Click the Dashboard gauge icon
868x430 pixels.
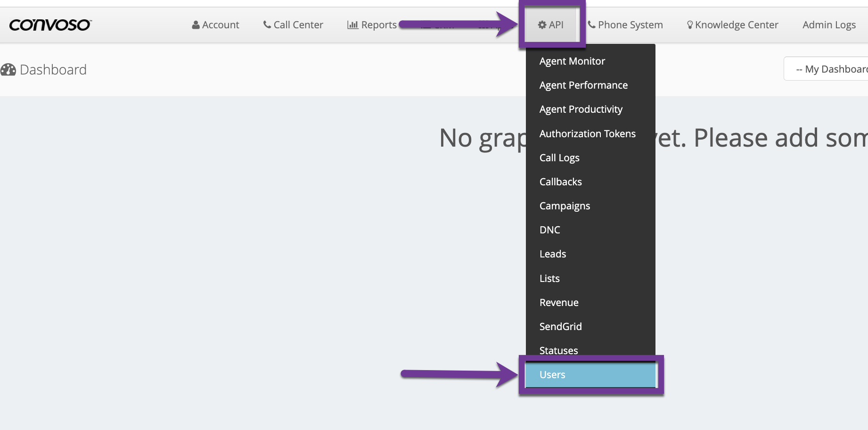pos(8,70)
